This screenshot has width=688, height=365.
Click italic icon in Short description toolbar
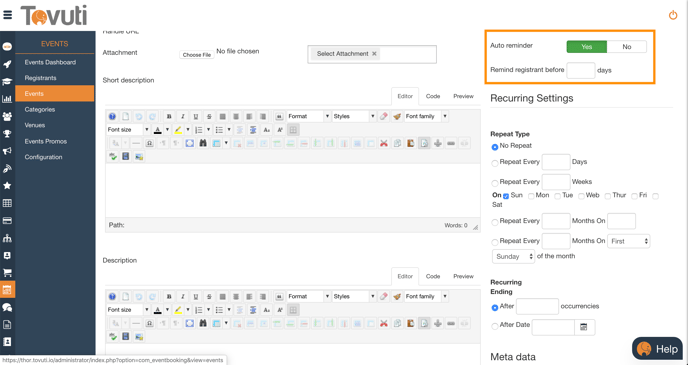[x=183, y=116]
